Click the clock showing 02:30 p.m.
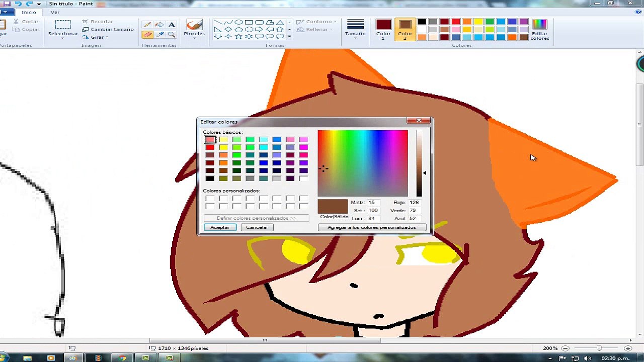The height and width of the screenshot is (362, 644). (x=616, y=358)
